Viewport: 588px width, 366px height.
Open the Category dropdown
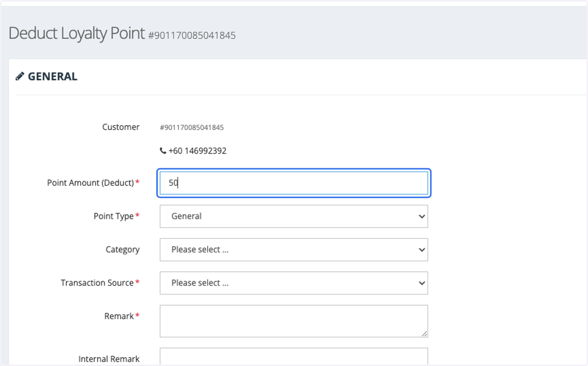tap(294, 250)
